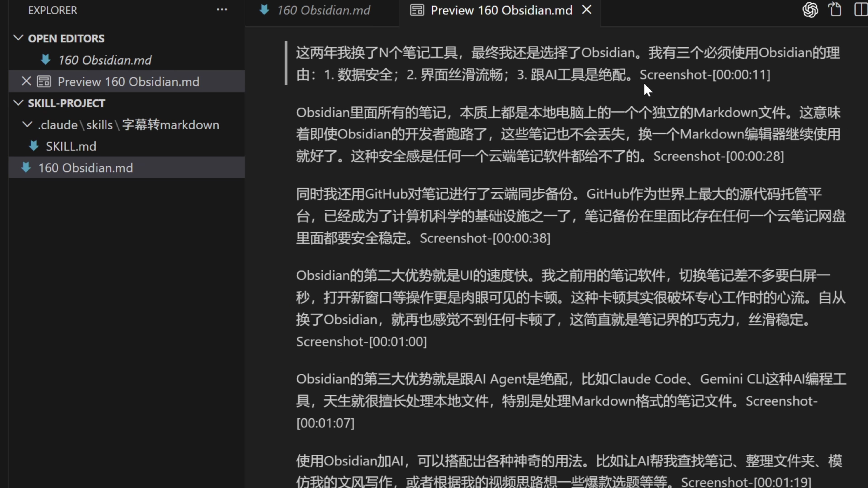Image resolution: width=868 pixels, height=488 pixels.
Task: Collapse the SKILL-PROJECT folder section
Action: 18,103
